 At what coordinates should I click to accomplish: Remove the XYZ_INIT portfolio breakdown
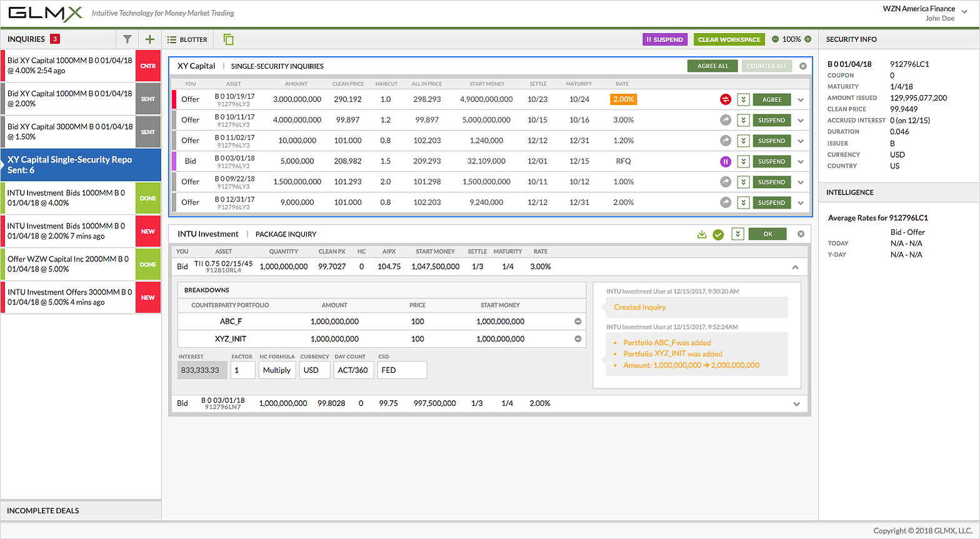tap(578, 339)
